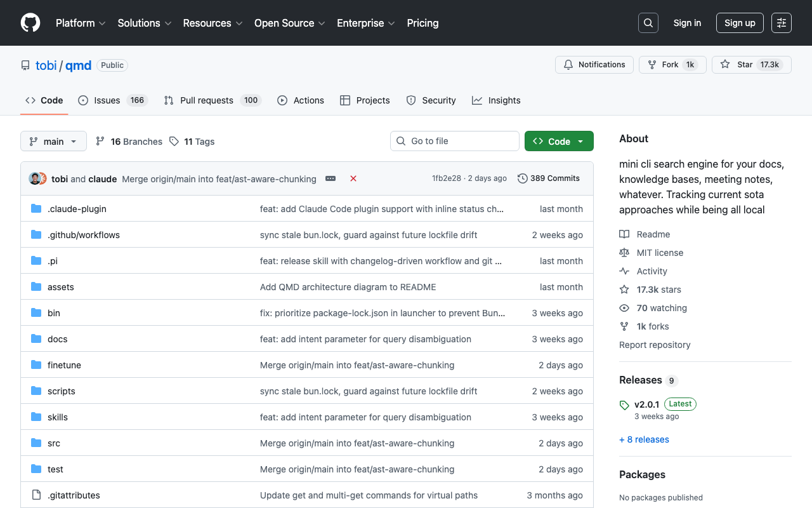The height and width of the screenshot is (508, 812).
Task: Click the MIT license scales icon
Action: [624, 252]
